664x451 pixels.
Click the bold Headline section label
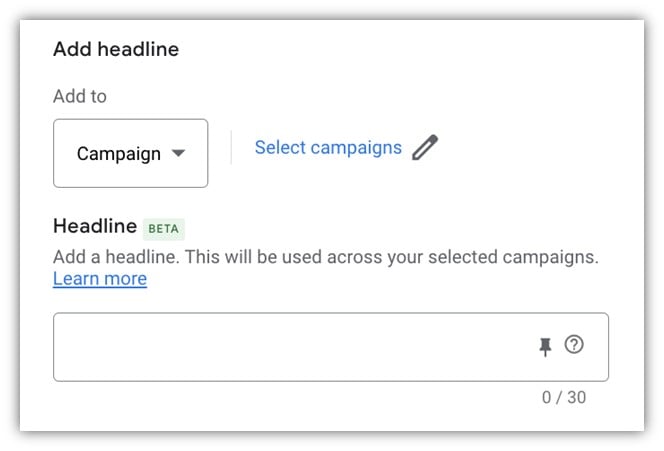pyautogui.click(x=95, y=226)
